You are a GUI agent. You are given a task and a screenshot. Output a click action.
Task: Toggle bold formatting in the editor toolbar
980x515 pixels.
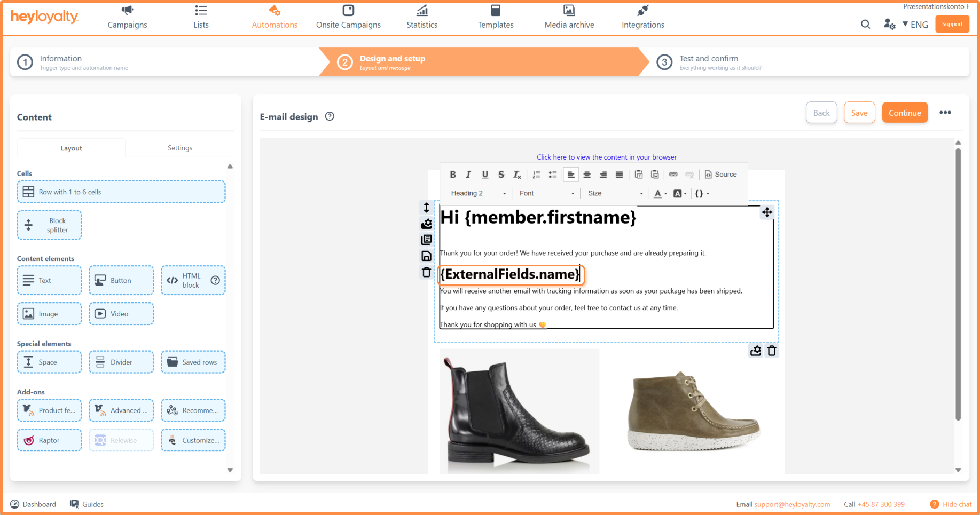[453, 175]
